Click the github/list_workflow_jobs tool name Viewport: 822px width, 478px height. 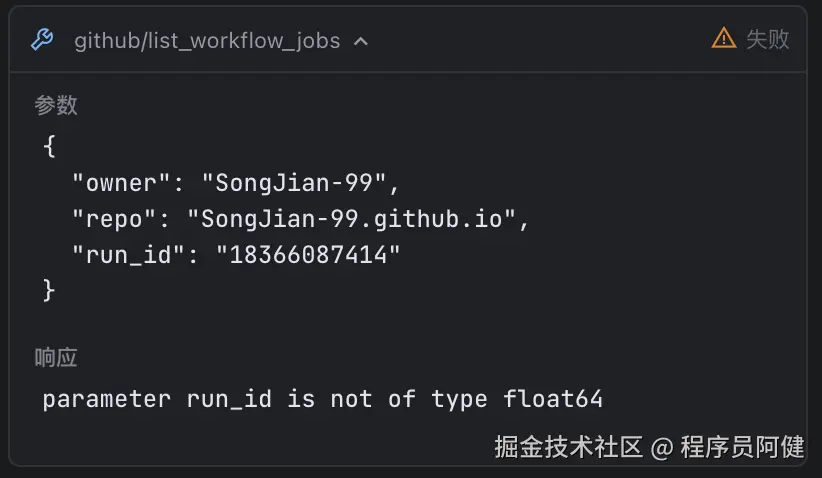(x=207, y=41)
